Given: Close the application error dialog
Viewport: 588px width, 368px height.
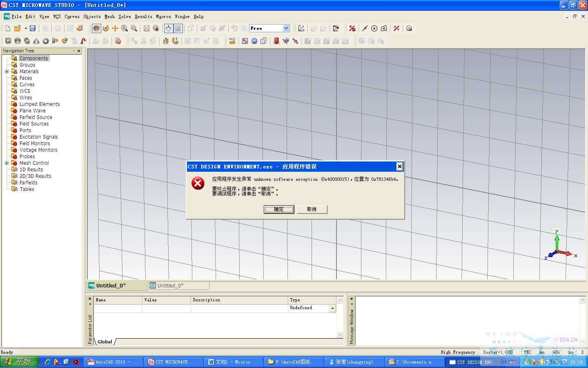Looking at the screenshot, I should click(x=400, y=166).
